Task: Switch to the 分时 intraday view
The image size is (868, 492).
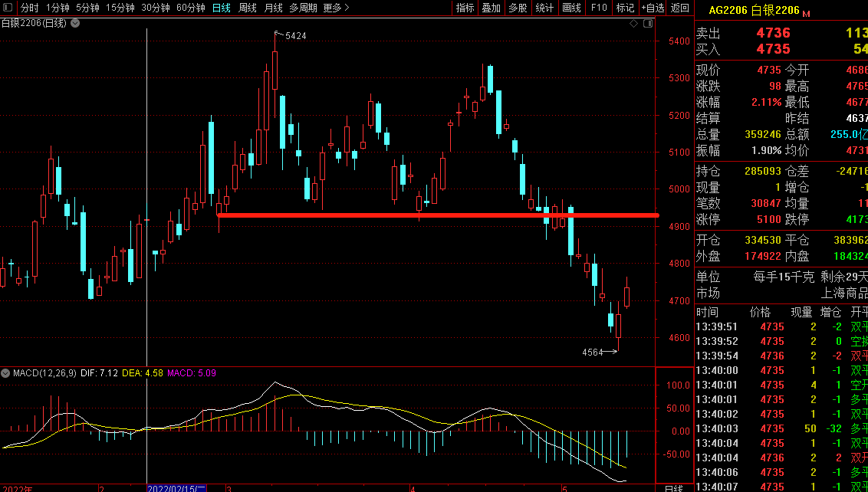Action: (x=29, y=8)
